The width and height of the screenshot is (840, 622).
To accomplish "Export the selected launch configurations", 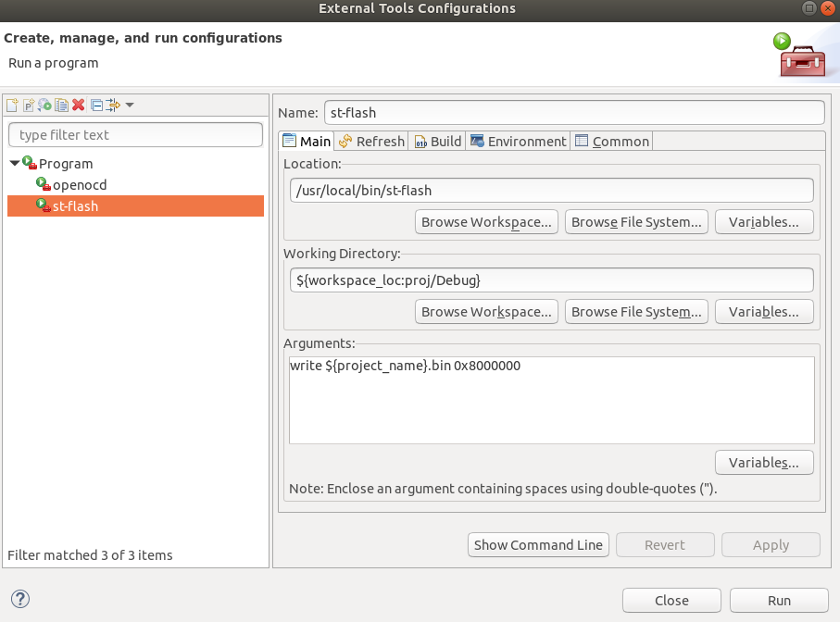I will coord(44,105).
